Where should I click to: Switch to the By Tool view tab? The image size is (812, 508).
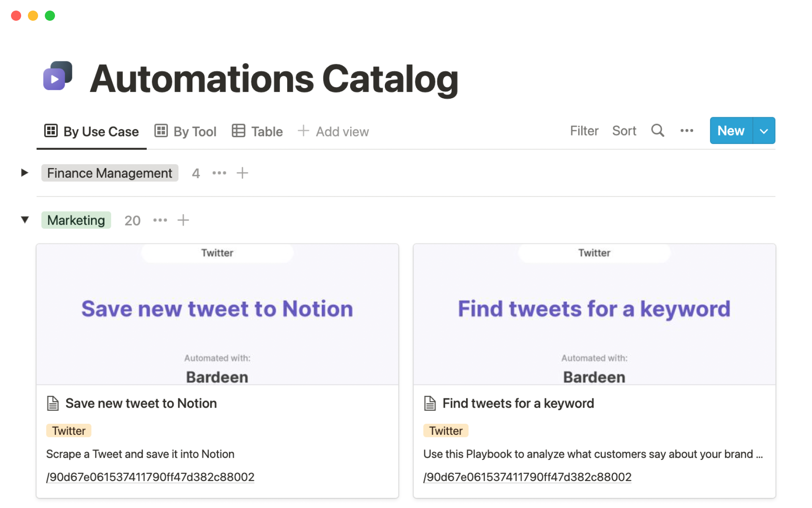tap(186, 132)
